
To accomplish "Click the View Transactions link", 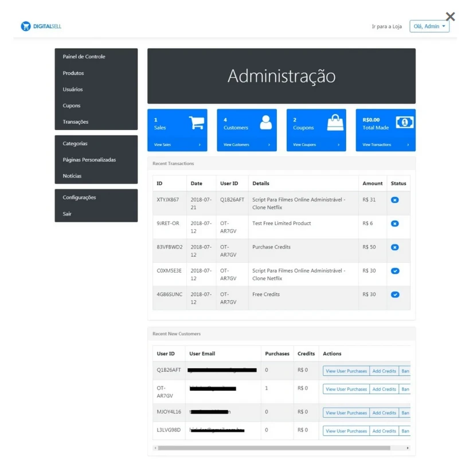I will coord(377,145).
